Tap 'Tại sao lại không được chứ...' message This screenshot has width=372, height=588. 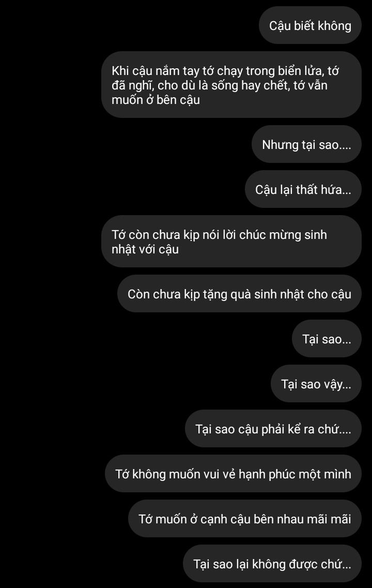(272, 564)
